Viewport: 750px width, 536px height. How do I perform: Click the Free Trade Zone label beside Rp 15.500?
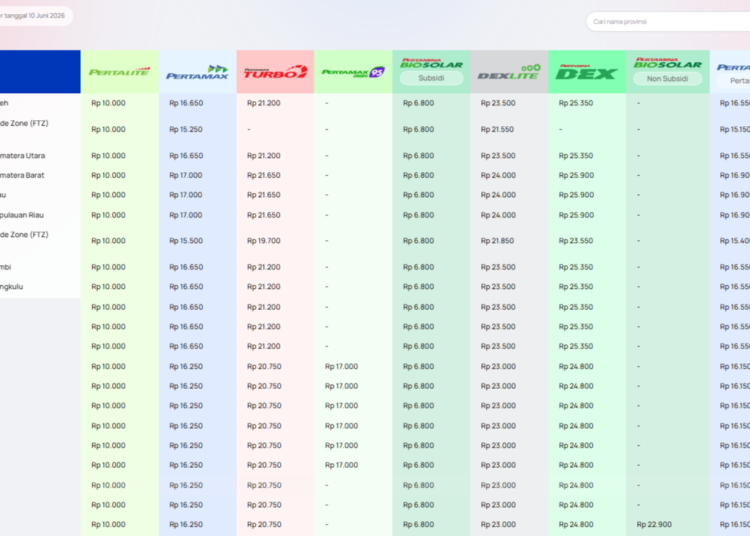(24, 234)
